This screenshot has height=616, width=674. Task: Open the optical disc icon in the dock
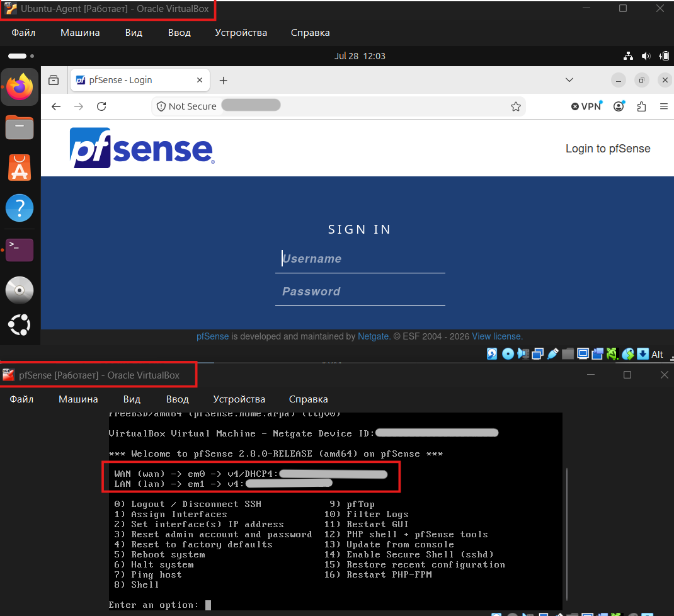click(x=20, y=290)
